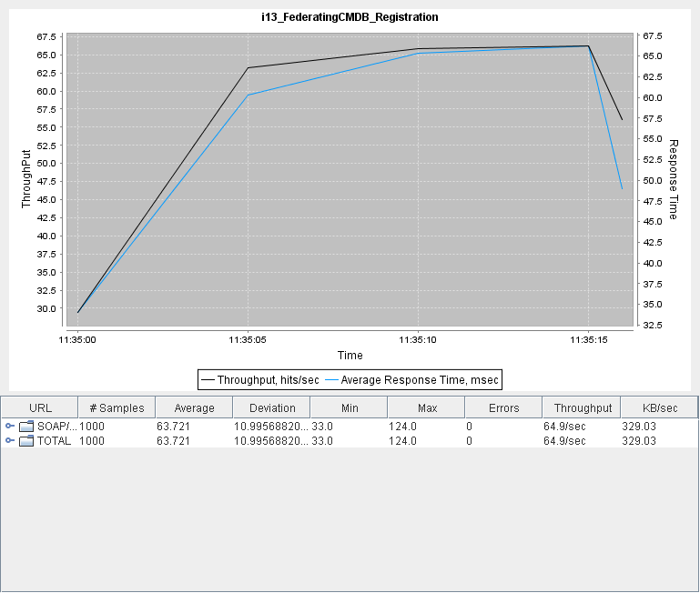
Task: Click 63.721 average in SOAP row
Action: pos(173,427)
